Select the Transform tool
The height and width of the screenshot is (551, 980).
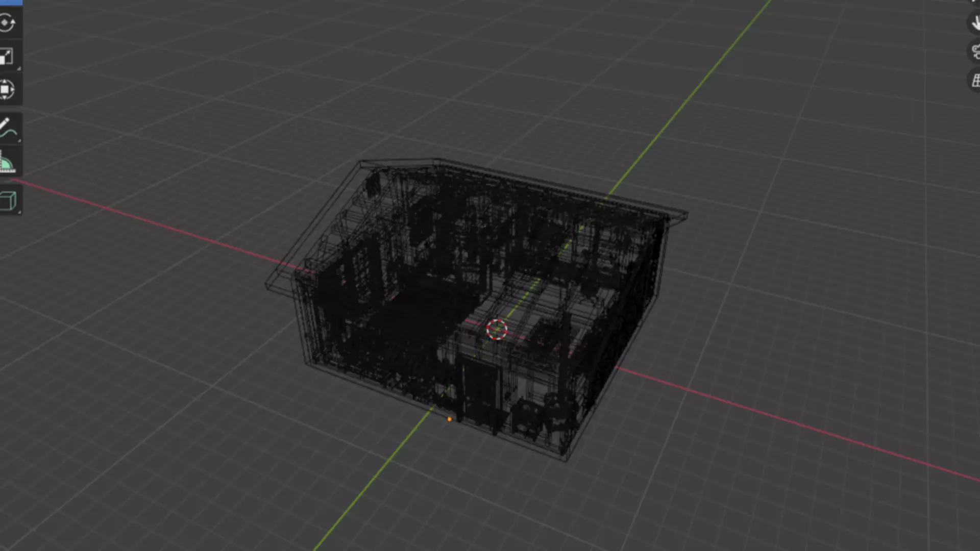point(7,90)
